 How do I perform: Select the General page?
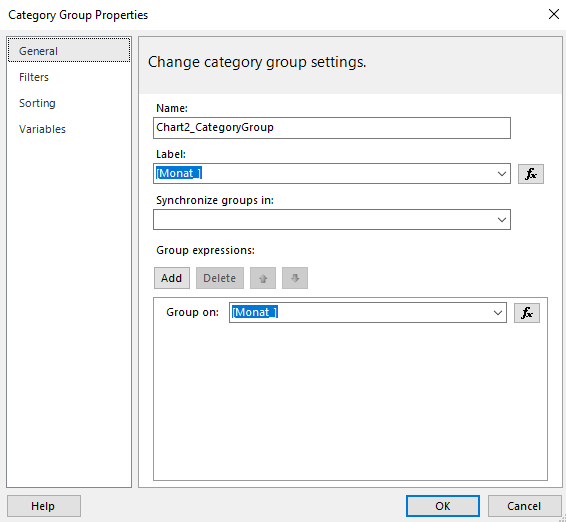(x=69, y=51)
